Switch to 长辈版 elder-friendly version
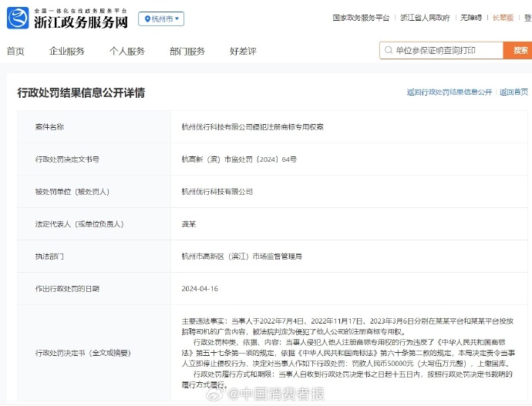The height and width of the screenshot is (406, 532). tap(503, 17)
